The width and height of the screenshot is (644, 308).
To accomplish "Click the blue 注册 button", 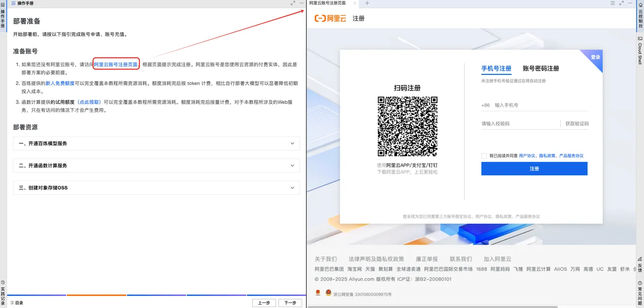I will tap(534, 169).
